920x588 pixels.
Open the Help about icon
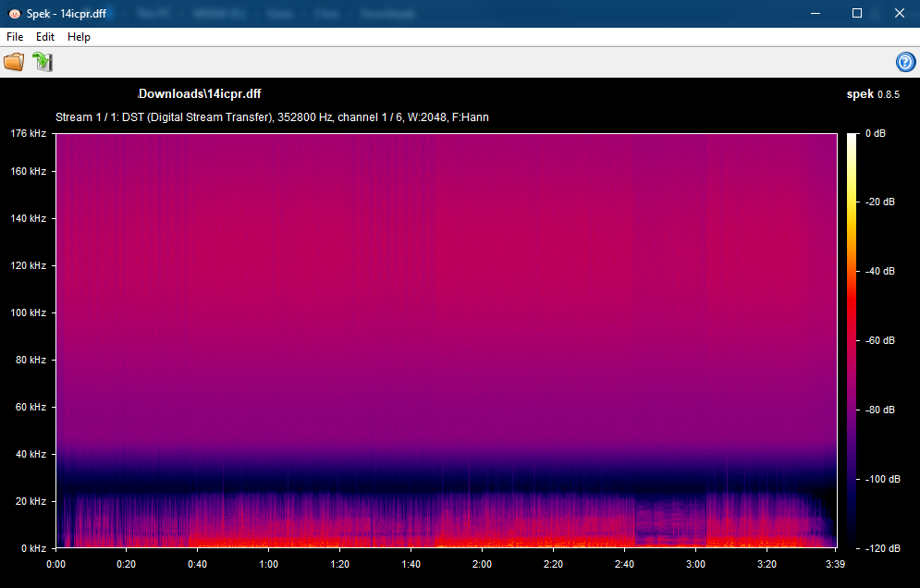(x=905, y=62)
